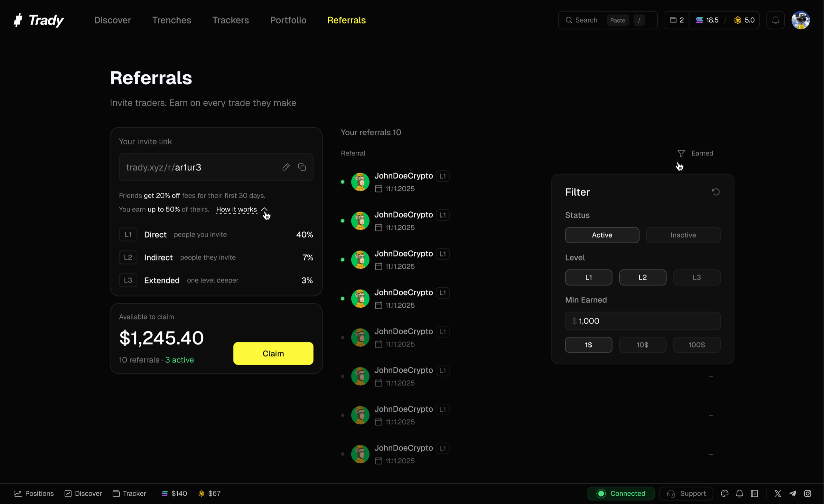Click the BNB balance 5.0
The image size is (824, 504).
[744, 20]
